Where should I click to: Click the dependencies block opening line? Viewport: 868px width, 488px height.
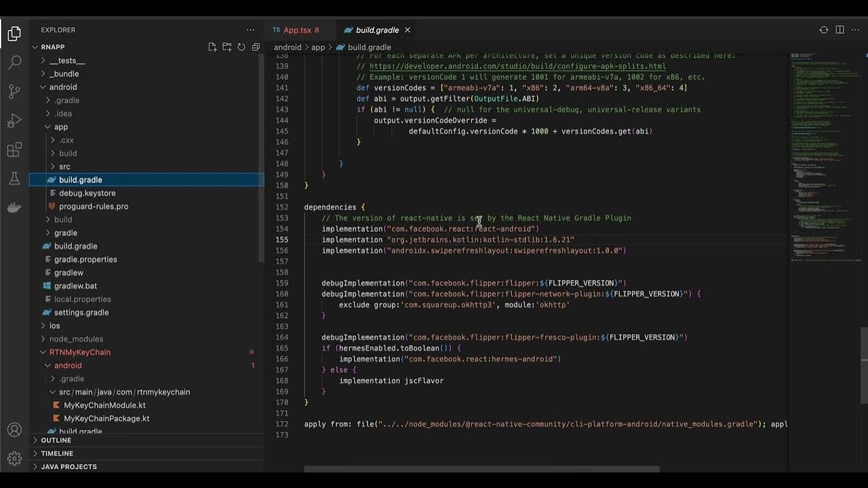click(x=334, y=207)
